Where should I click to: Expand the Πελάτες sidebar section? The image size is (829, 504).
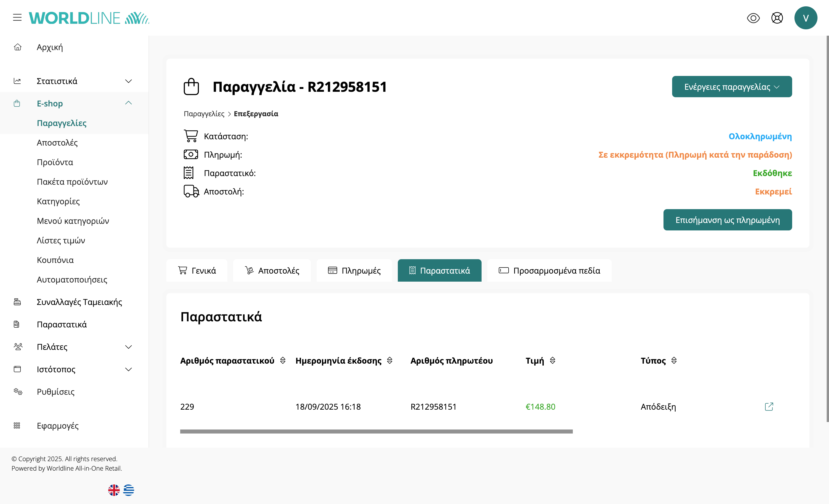128,347
